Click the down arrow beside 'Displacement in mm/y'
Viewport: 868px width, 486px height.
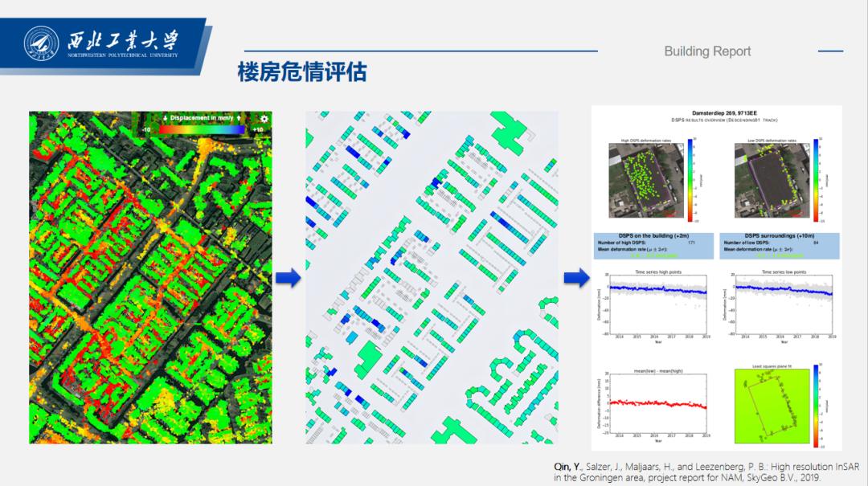pos(165,118)
